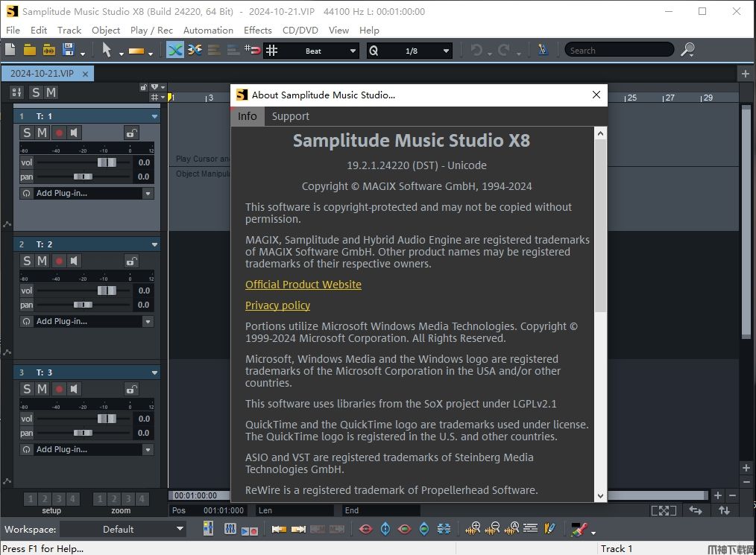This screenshot has width=756, height=555.
Task: Click the snap magnet icon
Action: [x=253, y=50]
